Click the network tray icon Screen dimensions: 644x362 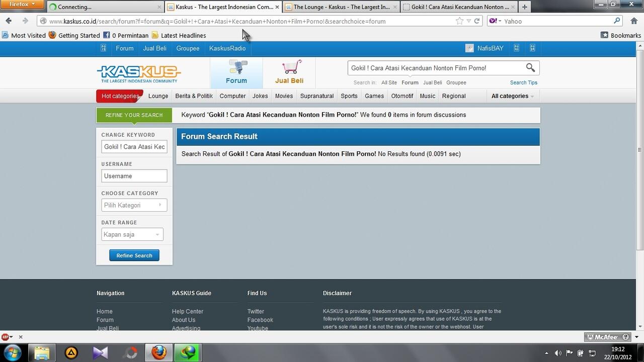pos(592,353)
